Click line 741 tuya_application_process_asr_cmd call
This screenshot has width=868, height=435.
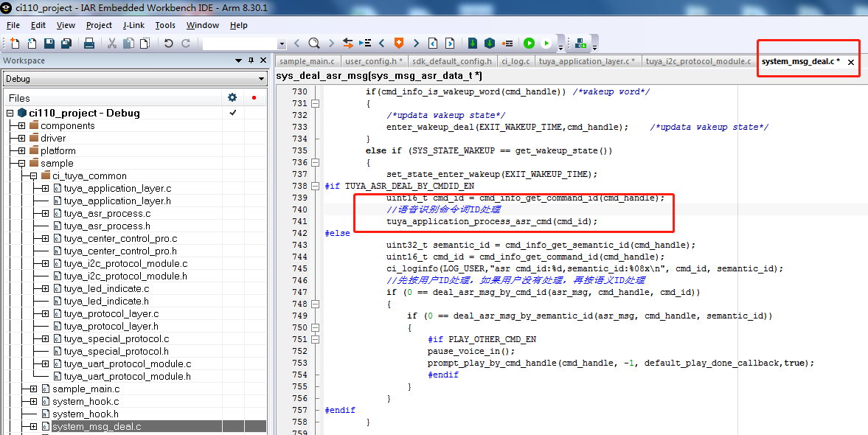pos(492,221)
